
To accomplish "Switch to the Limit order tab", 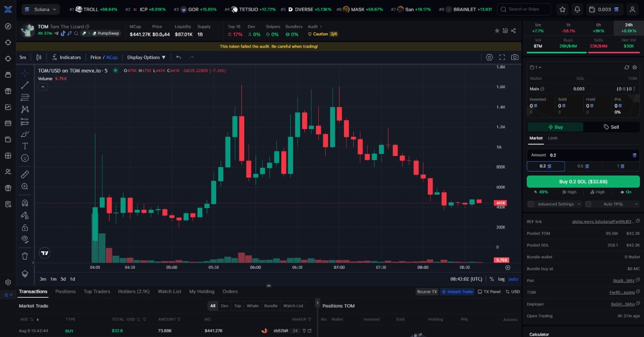I will 552,138.
